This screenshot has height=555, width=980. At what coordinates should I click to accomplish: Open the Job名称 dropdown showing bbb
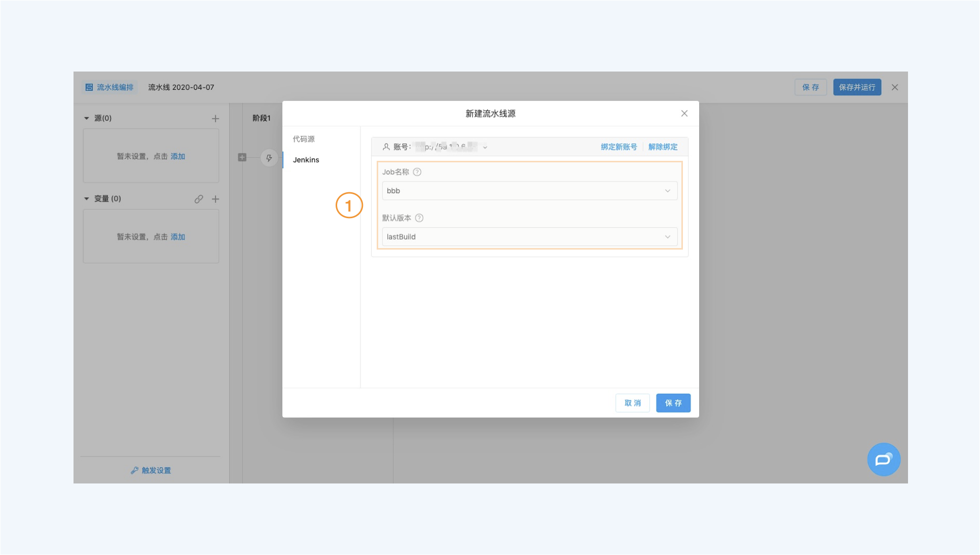(x=529, y=191)
